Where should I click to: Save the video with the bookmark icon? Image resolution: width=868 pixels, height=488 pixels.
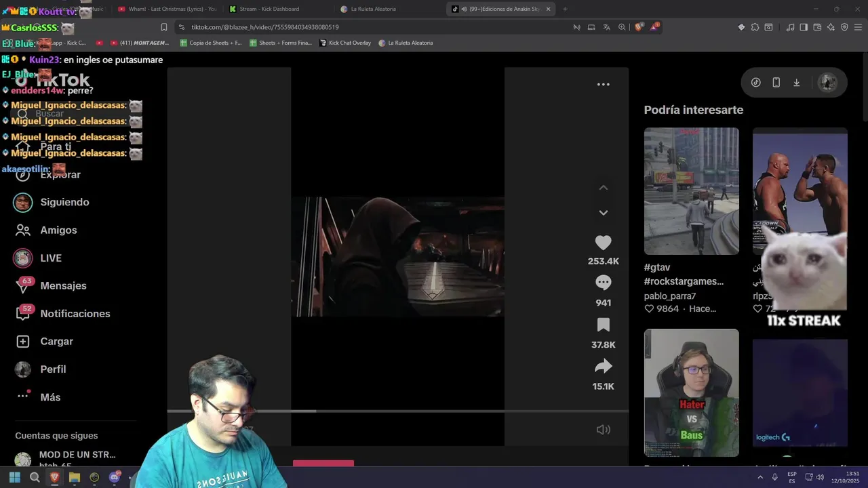click(603, 325)
